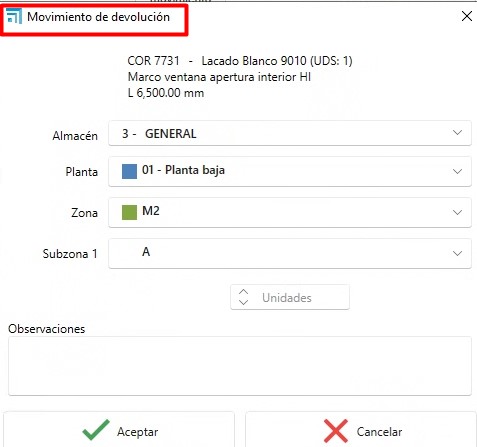The width and height of the screenshot is (477, 447).
Task: Click the blue square Planta color swatch
Action: click(x=129, y=171)
